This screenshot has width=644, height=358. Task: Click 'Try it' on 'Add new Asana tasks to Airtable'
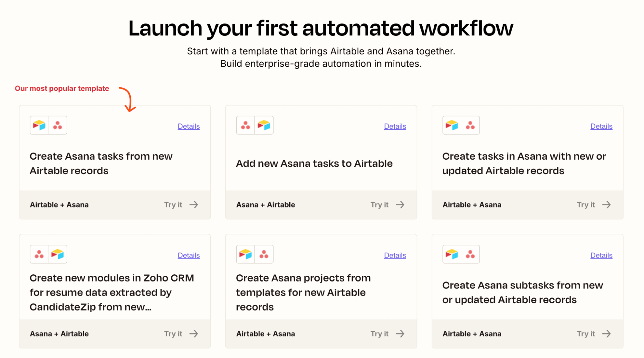click(x=380, y=205)
